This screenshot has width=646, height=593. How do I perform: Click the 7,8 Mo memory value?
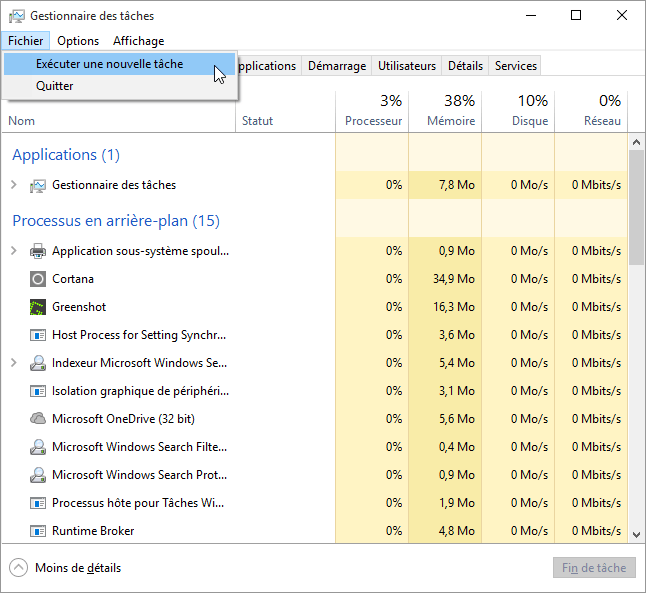(457, 185)
